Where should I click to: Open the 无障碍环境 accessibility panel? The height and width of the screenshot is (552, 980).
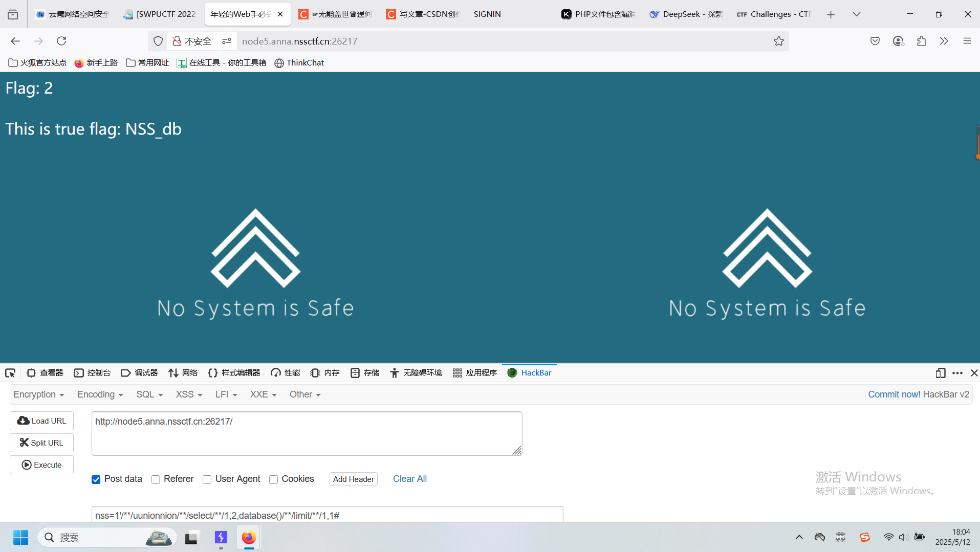point(416,373)
